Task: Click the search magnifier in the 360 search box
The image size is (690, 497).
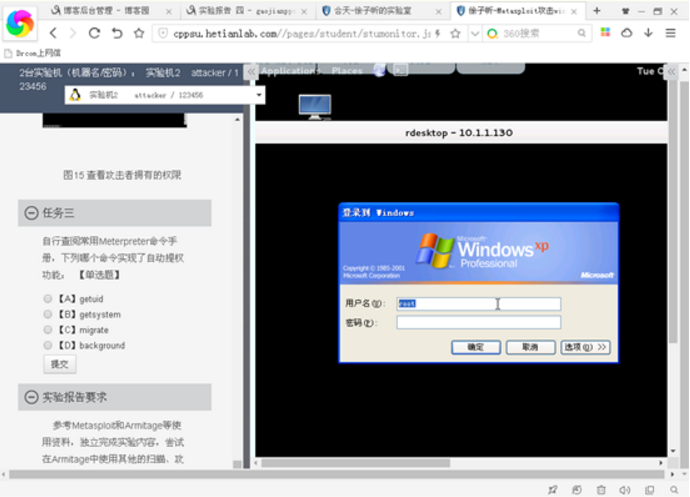Action: [581, 33]
